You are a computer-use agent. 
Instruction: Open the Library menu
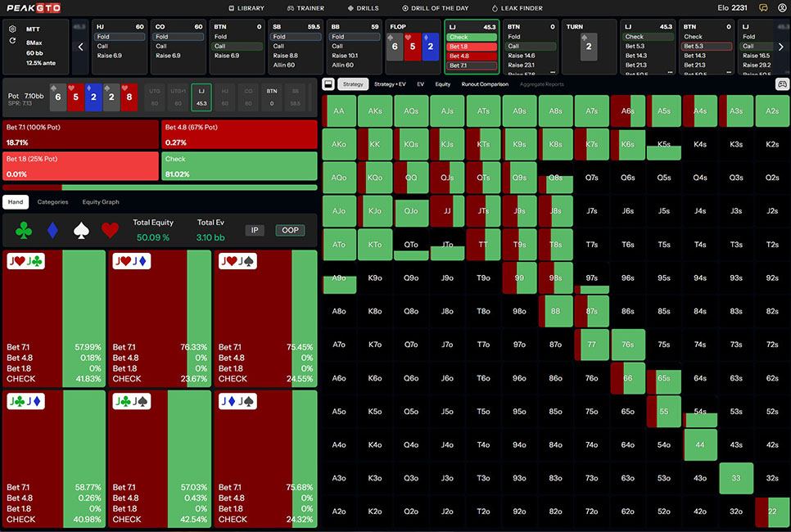click(x=246, y=8)
